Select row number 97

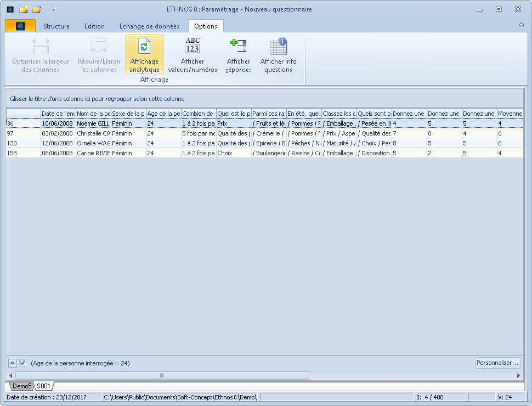coord(24,133)
